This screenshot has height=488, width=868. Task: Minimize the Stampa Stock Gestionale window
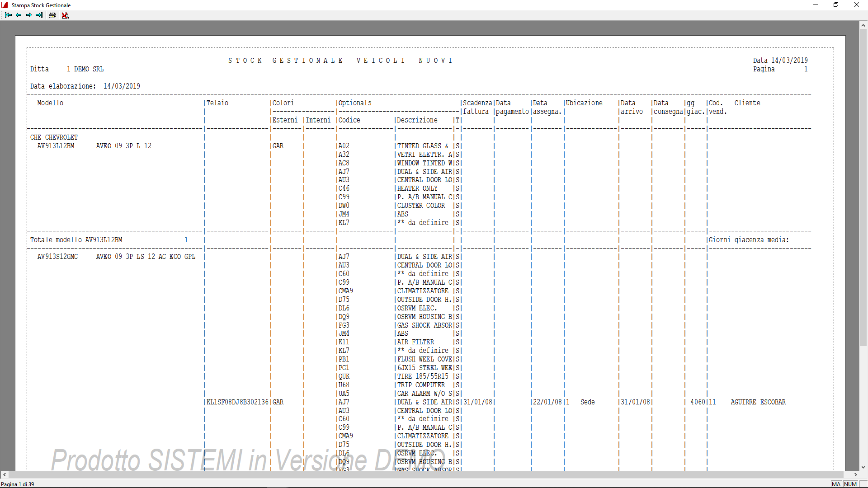click(x=816, y=5)
